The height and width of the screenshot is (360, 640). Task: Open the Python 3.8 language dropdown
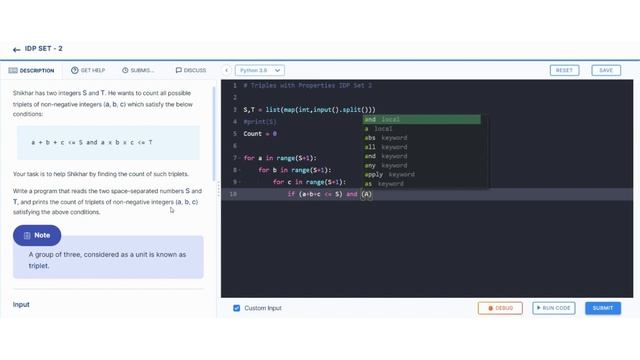(x=260, y=70)
